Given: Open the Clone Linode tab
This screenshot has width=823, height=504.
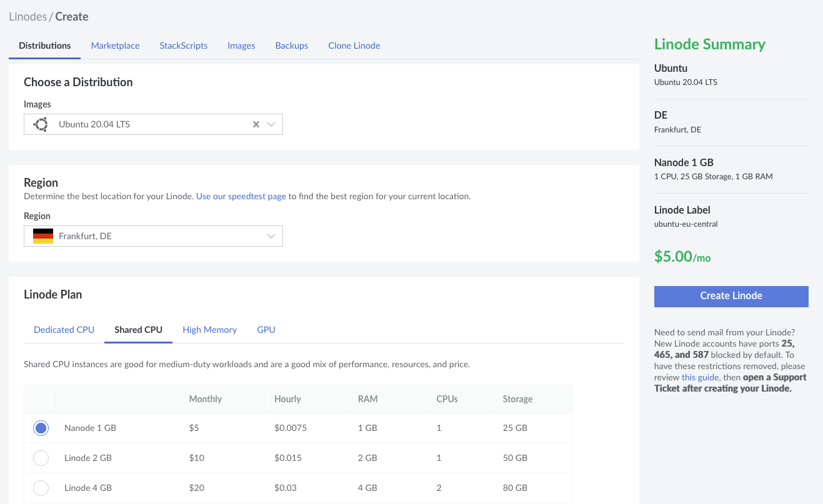Looking at the screenshot, I should tap(354, 46).
